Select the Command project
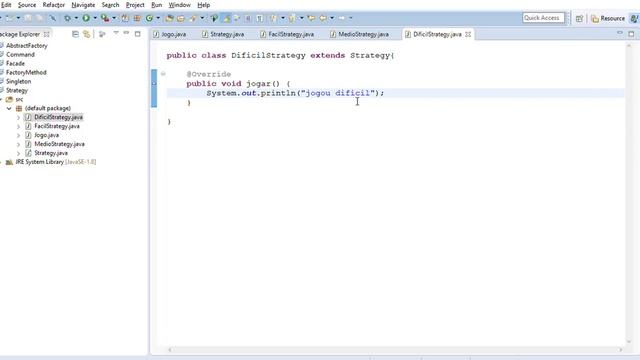 tap(20, 55)
